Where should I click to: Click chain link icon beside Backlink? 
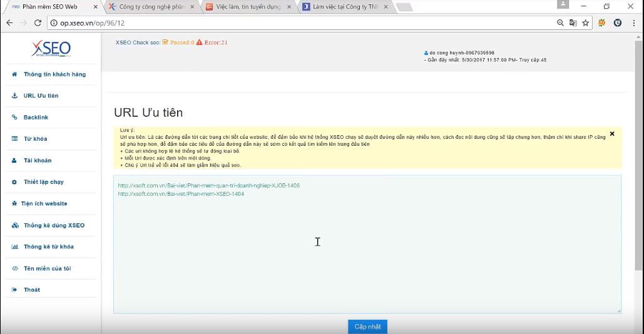coord(14,118)
